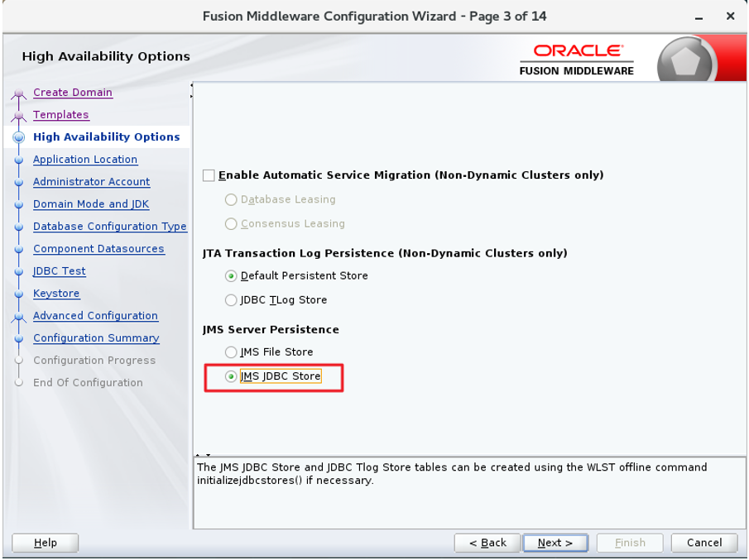Click the Component Datasources step bullet
The height and width of the screenshot is (560, 749).
(x=19, y=249)
